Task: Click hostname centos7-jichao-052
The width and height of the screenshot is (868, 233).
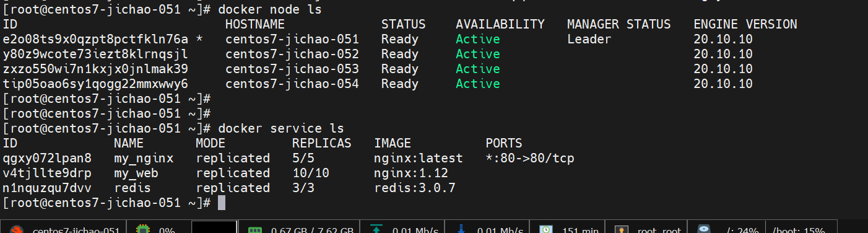Action: point(292,55)
